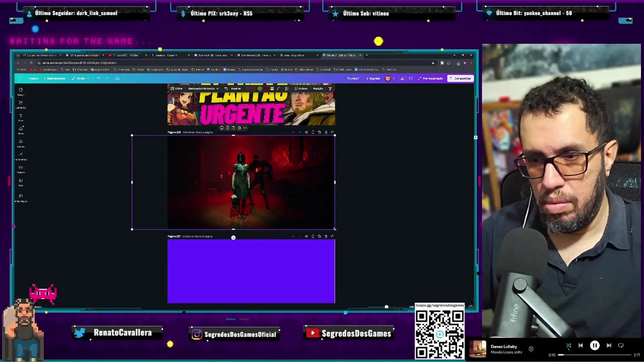Move Página 227 up with arrow
The image size is (644, 362).
(x=293, y=236)
